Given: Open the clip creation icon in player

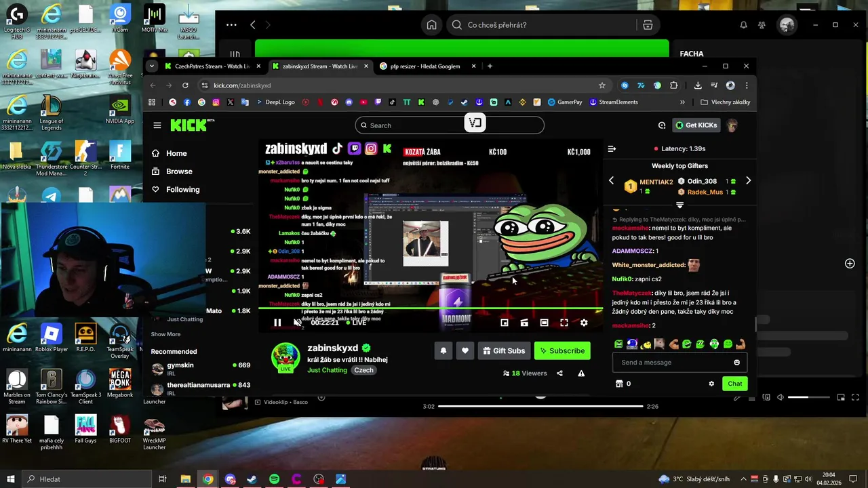Looking at the screenshot, I should pyautogui.click(x=524, y=323).
